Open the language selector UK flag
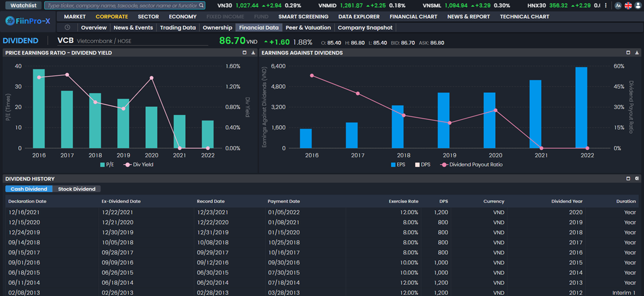644x296 pixels. tap(628, 5)
